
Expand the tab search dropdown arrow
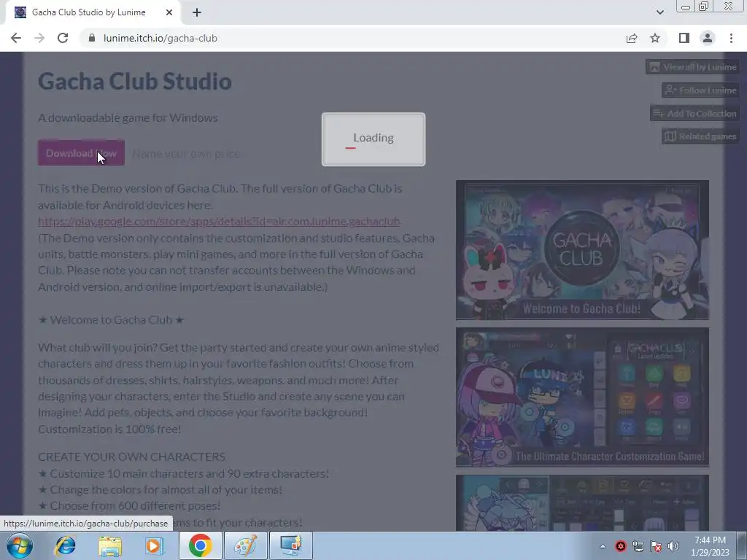pos(659,12)
